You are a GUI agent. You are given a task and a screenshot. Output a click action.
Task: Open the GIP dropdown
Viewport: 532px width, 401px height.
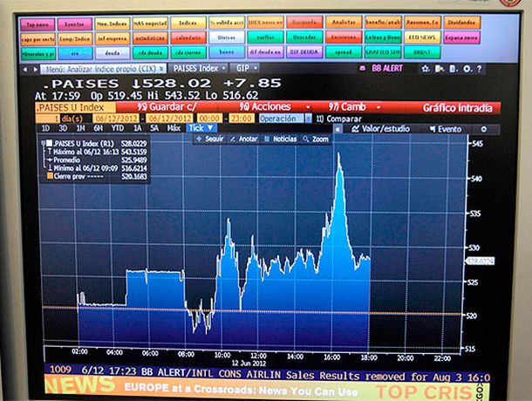[x=246, y=68]
